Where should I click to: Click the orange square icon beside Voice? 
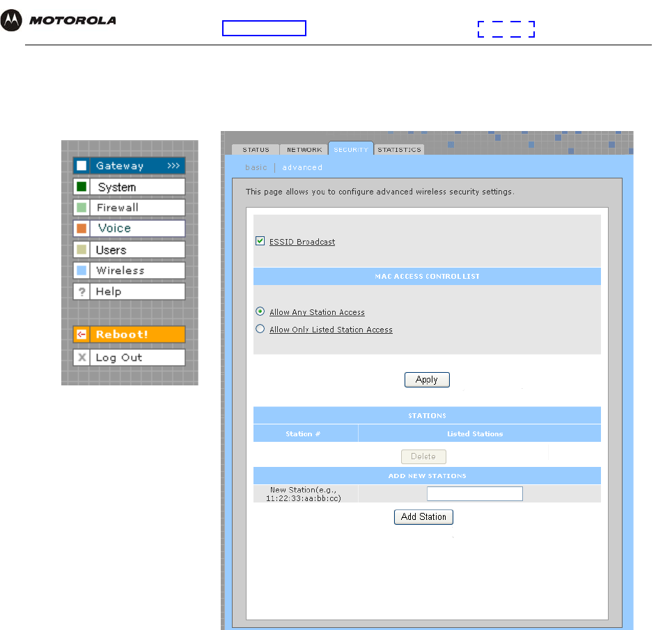(x=81, y=228)
